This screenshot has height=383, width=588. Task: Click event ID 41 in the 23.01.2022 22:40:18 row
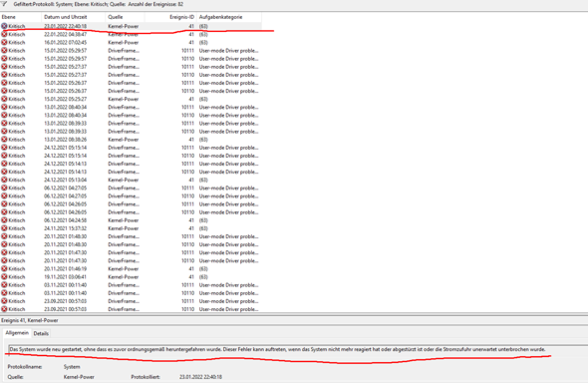tap(191, 26)
